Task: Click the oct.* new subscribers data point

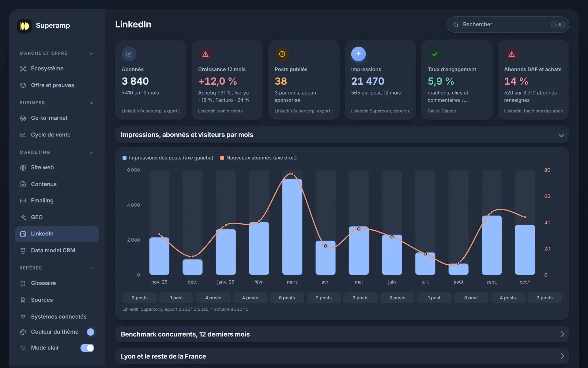Action: pyautogui.click(x=525, y=217)
